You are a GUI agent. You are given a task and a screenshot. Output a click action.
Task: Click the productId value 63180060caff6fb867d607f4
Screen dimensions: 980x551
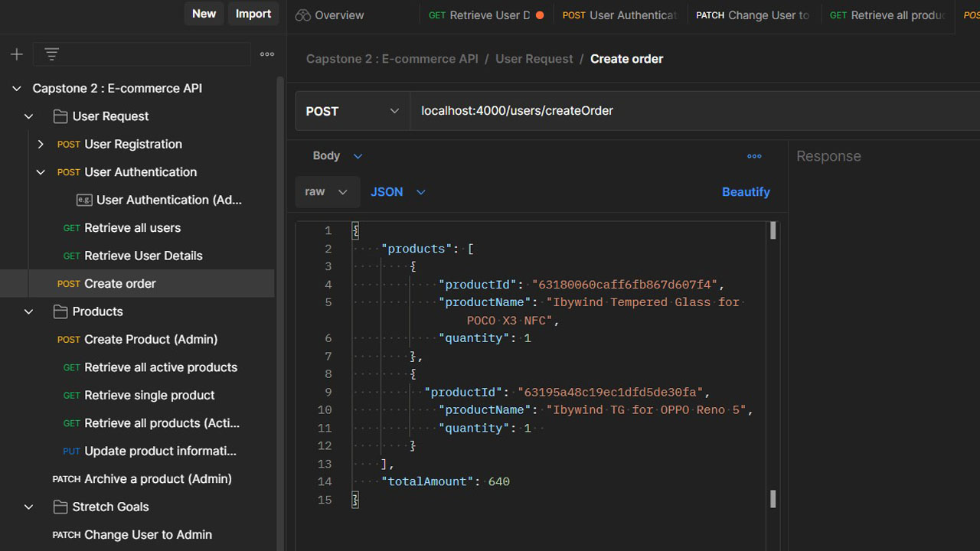[626, 285]
